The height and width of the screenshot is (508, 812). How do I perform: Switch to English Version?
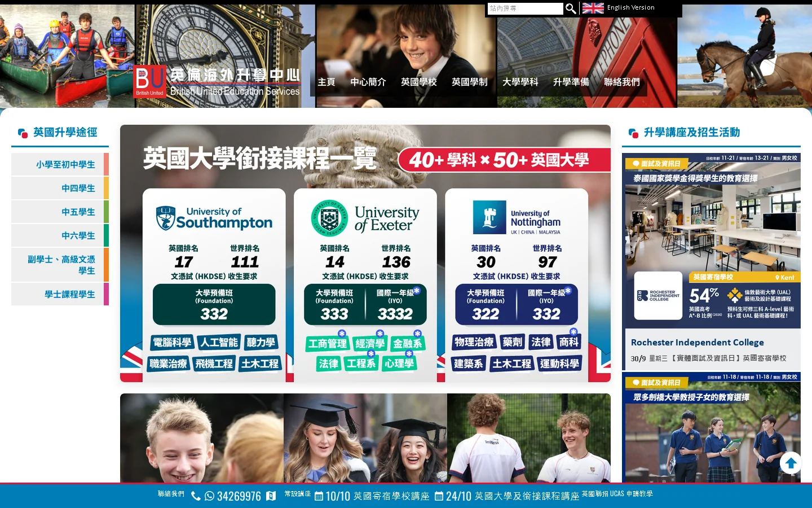click(x=630, y=8)
